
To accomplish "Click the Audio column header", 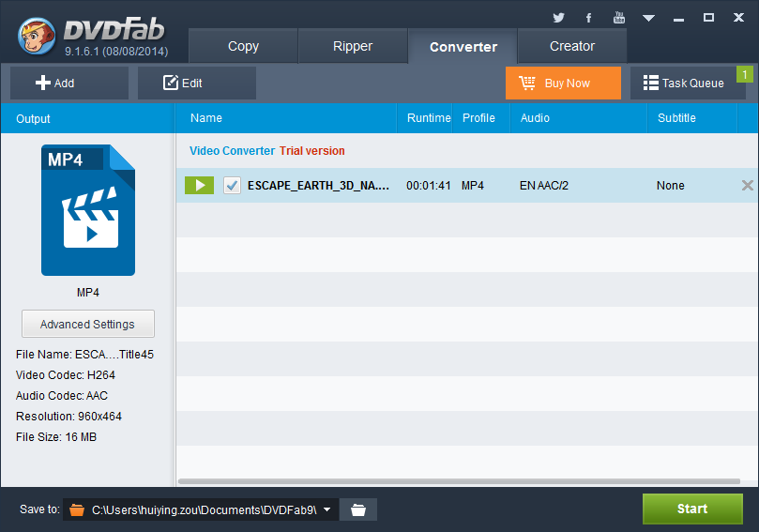I will pyautogui.click(x=579, y=118).
